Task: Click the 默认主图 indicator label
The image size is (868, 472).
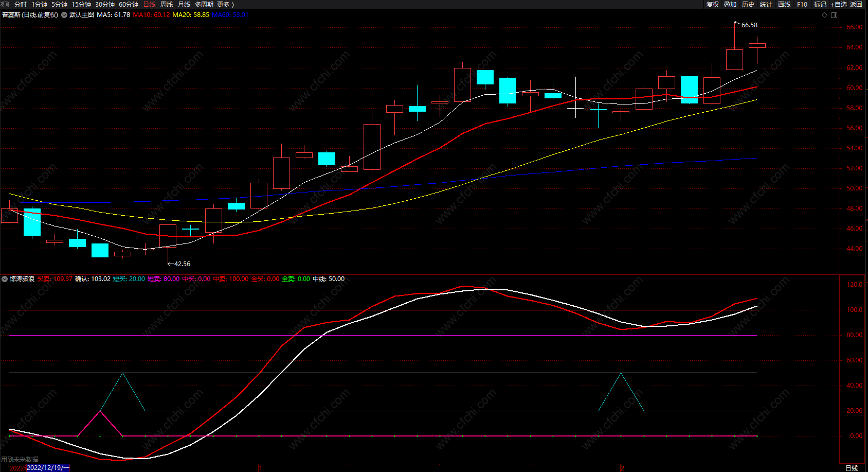Action: 82,15
